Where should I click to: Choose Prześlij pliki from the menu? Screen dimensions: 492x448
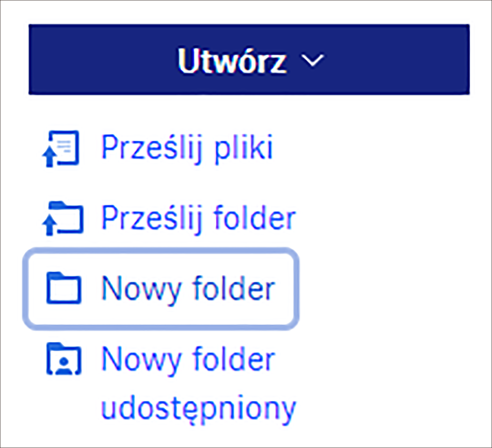[187, 147]
